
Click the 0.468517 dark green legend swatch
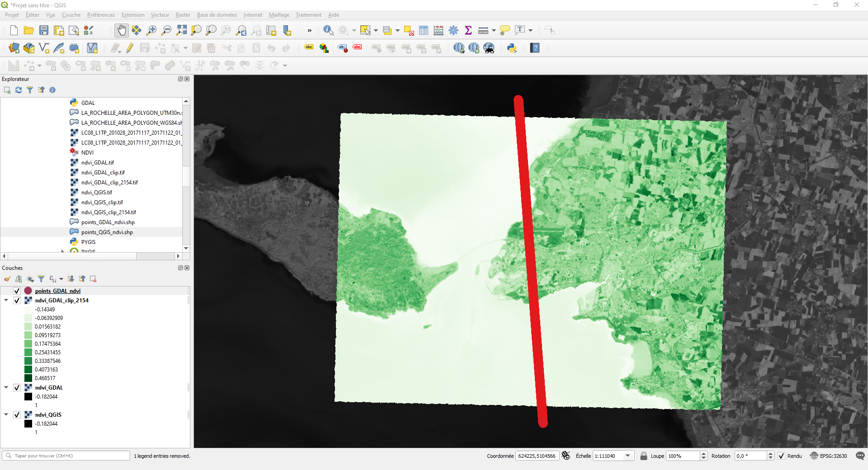(x=28, y=378)
